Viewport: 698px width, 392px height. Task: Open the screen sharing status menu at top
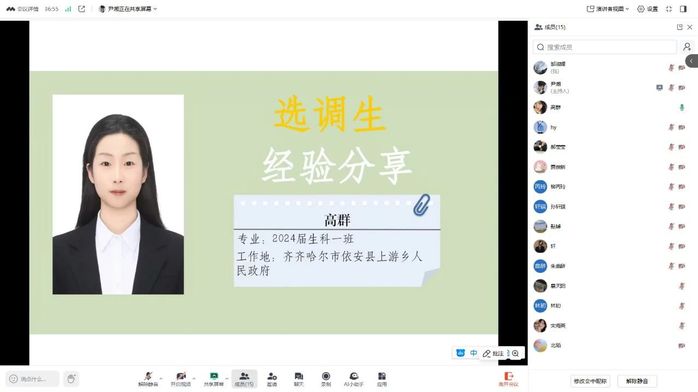coord(128,9)
